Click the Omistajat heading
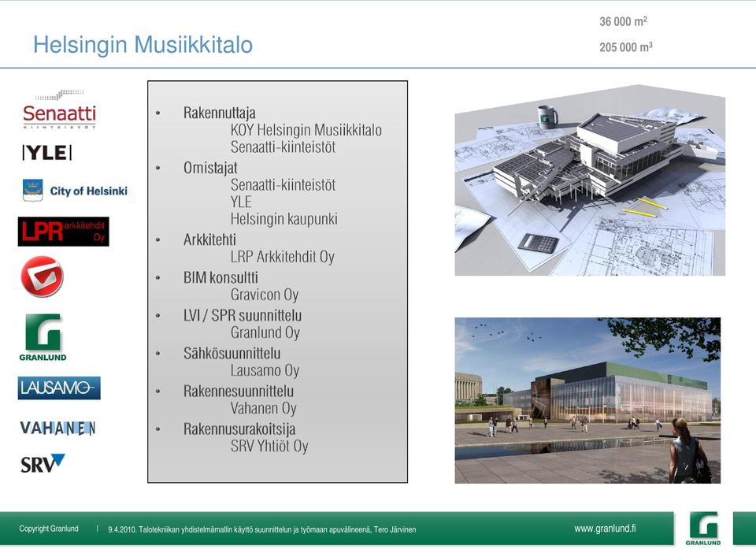 click(210, 168)
